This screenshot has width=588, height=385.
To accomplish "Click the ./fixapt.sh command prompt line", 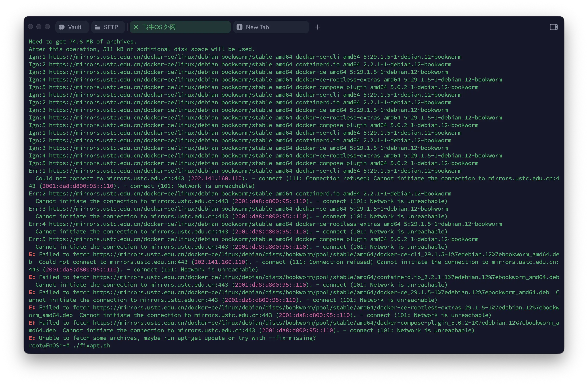I will tap(91, 346).
